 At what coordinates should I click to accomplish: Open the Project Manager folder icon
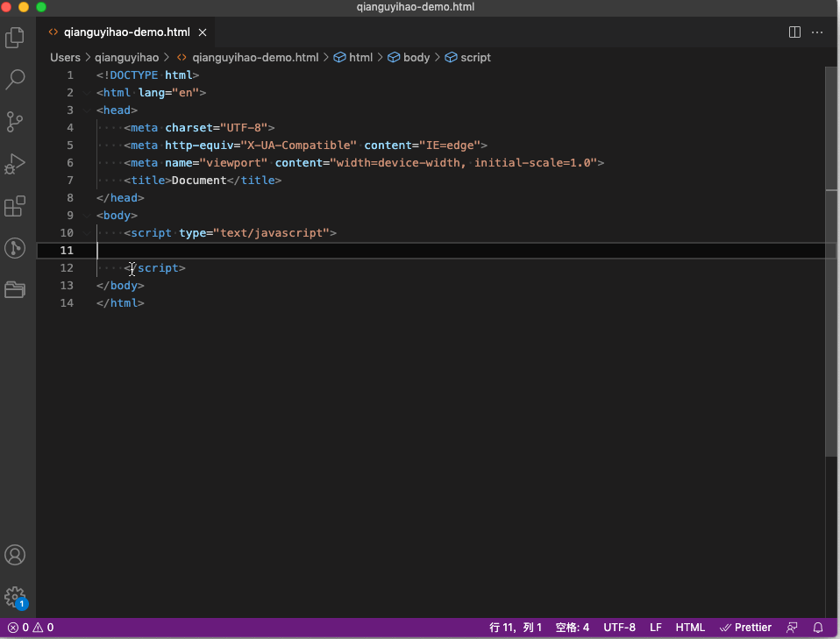(x=15, y=290)
